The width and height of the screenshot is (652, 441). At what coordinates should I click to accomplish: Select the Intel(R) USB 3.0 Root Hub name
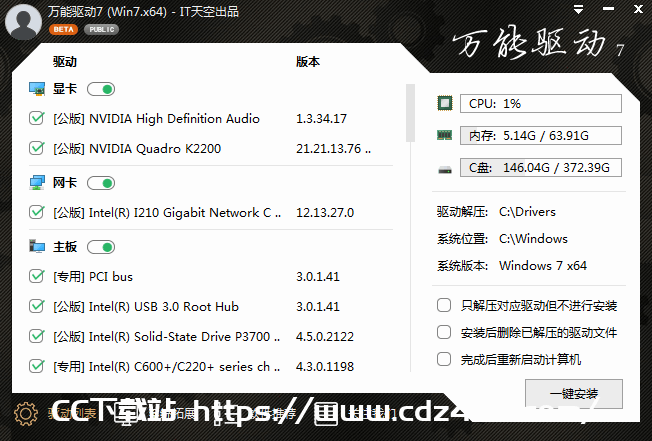click(x=146, y=307)
